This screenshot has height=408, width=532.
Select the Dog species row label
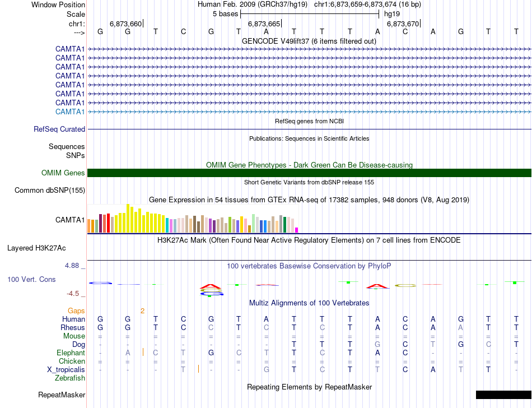point(78,345)
